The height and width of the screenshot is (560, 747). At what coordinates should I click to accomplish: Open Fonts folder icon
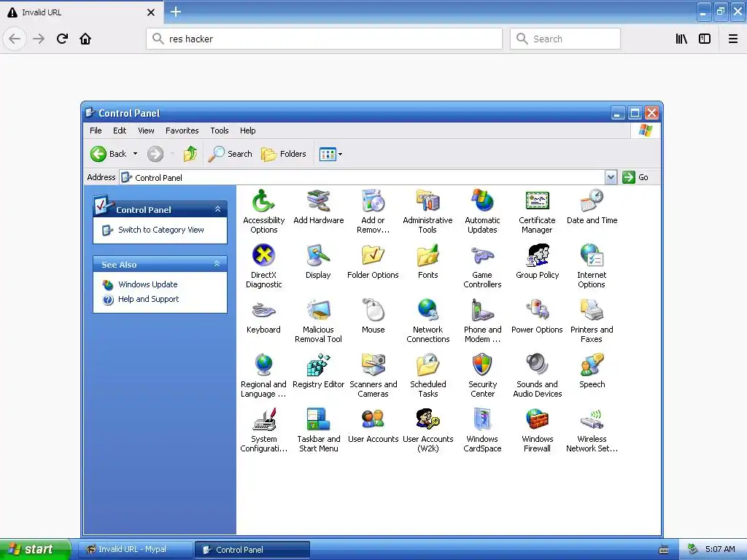click(427, 262)
